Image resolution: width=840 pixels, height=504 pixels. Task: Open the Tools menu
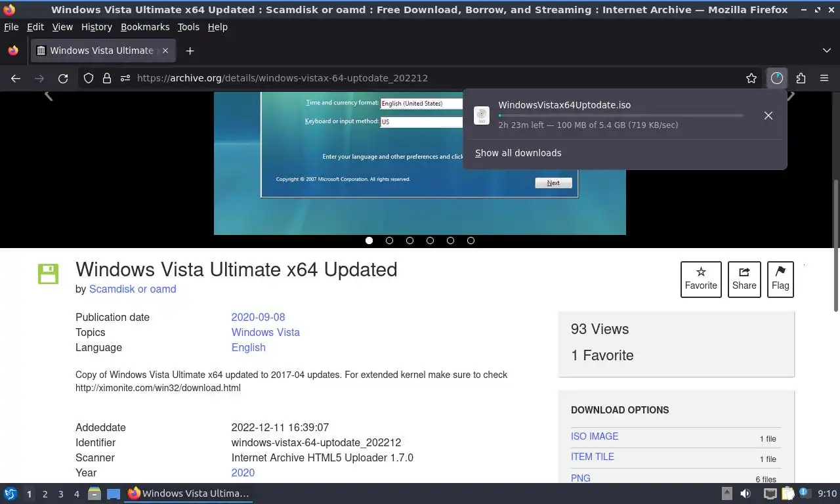click(x=188, y=27)
